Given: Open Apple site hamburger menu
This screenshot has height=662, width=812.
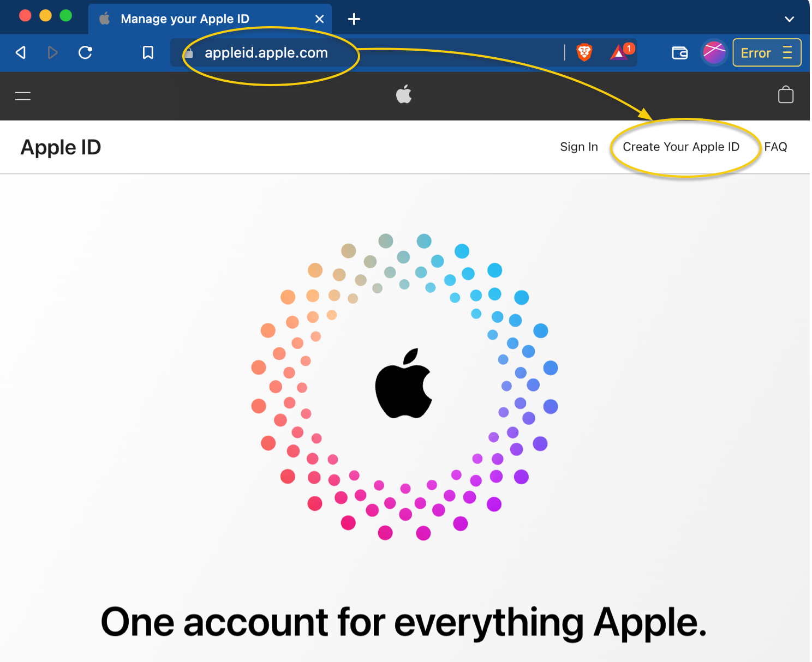Looking at the screenshot, I should click(x=22, y=96).
